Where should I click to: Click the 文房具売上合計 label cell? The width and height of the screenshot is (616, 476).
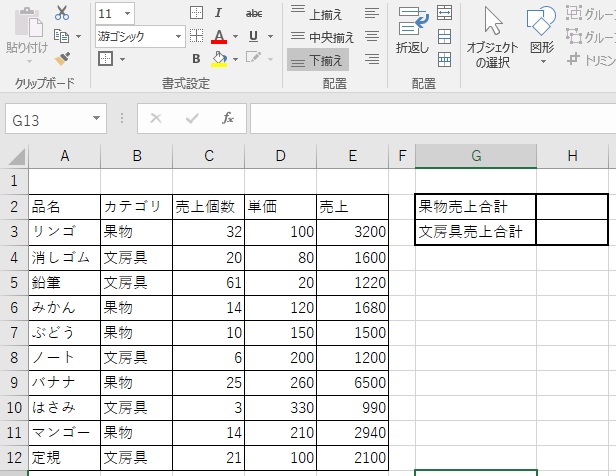pos(476,232)
